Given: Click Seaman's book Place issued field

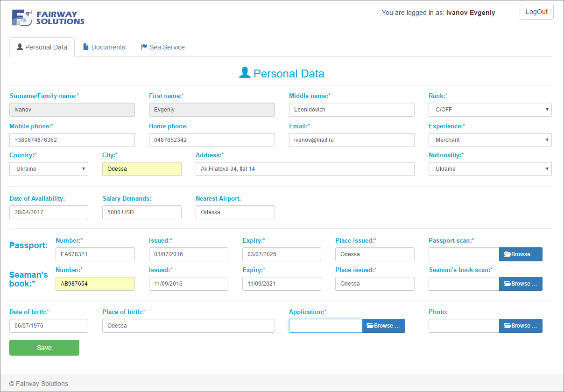Looking at the screenshot, I should [375, 284].
